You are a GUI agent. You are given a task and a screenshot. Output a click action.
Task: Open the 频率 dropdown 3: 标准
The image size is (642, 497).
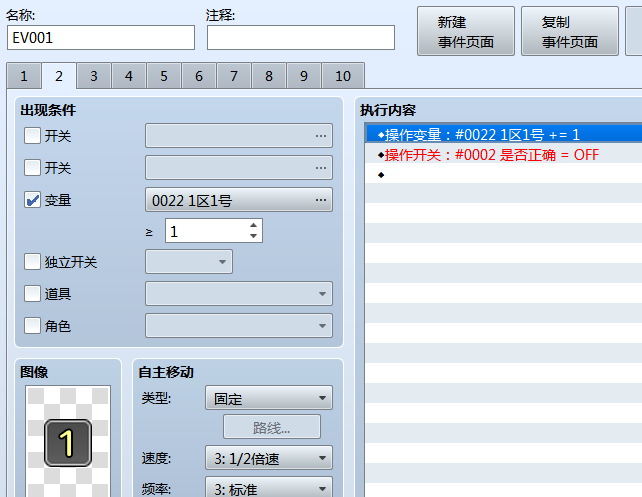click(269, 488)
